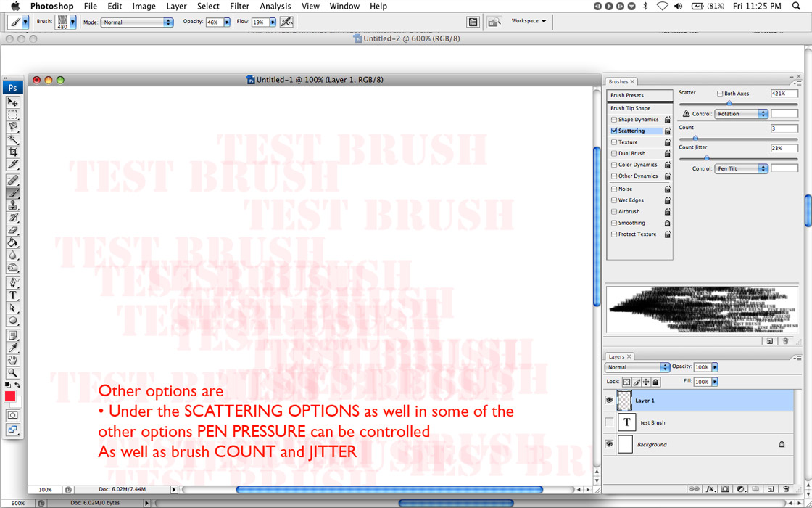Lock transparent pixels for the layer
This screenshot has height=508, width=812.
(x=626, y=382)
